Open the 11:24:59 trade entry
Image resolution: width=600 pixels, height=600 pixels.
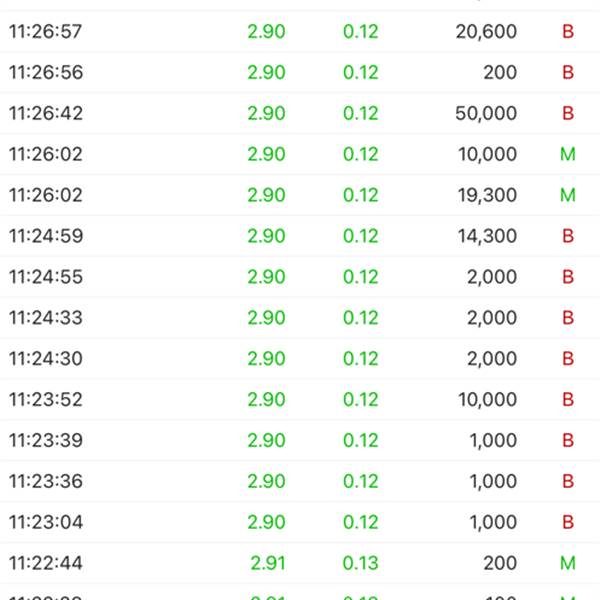pyautogui.click(x=300, y=236)
